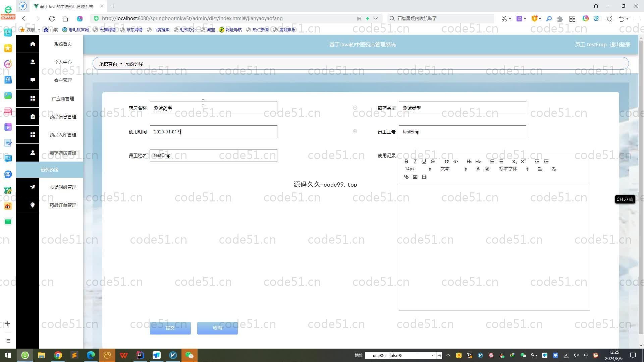Focus the 药房名称 input field
This screenshot has width=644, height=362.
click(x=213, y=108)
